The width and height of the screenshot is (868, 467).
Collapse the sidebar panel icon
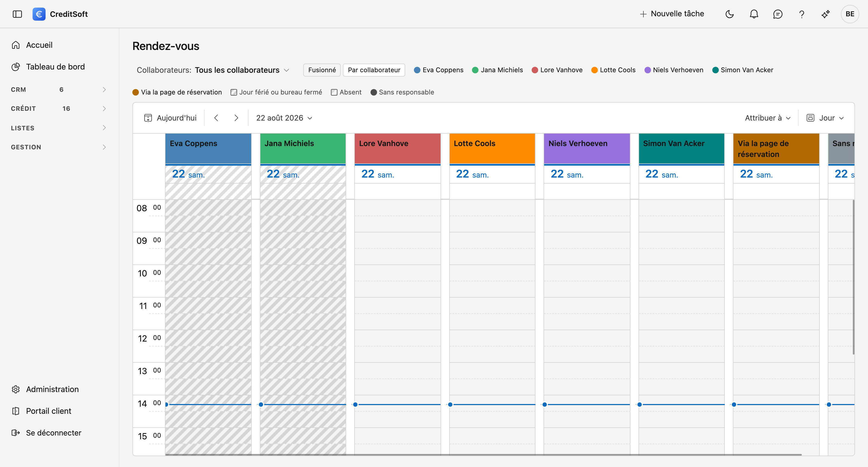click(17, 14)
